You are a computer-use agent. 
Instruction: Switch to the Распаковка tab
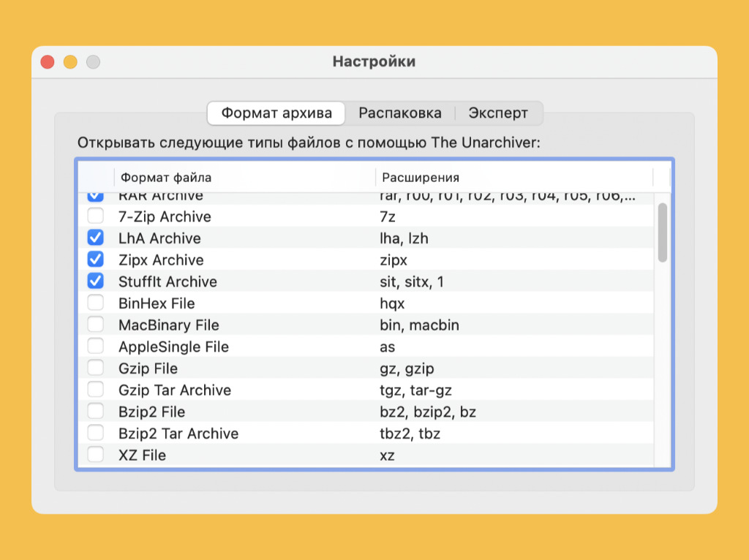pyautogui.click(x=399, y=113)
